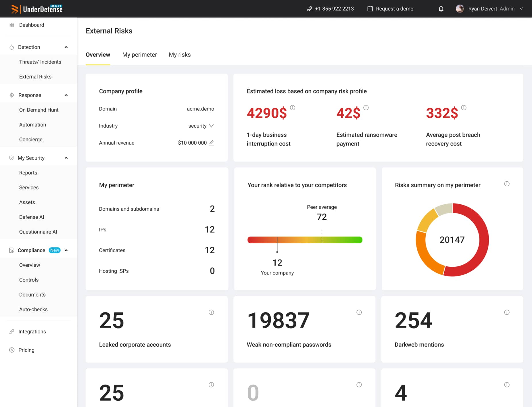The height and width of the screenshot is (407, 532).
Task: Collapse the Detection section
Action: coord(66,47)
